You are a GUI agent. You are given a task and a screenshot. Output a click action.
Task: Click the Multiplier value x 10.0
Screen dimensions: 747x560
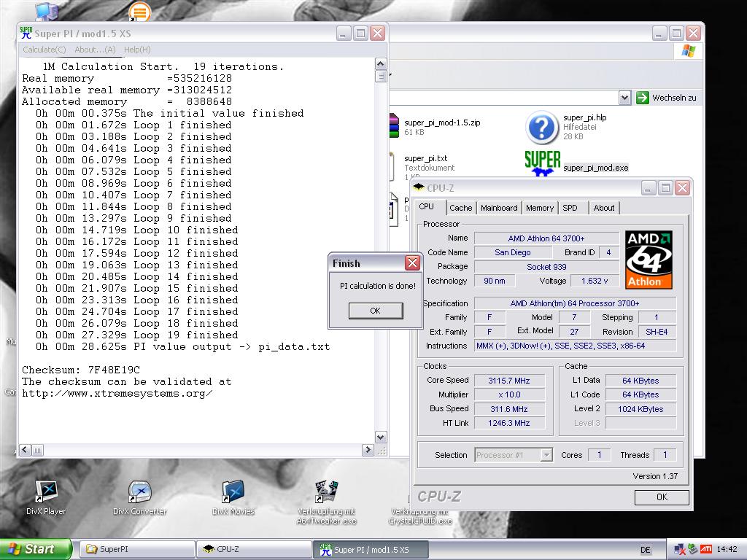coord(508,394)
